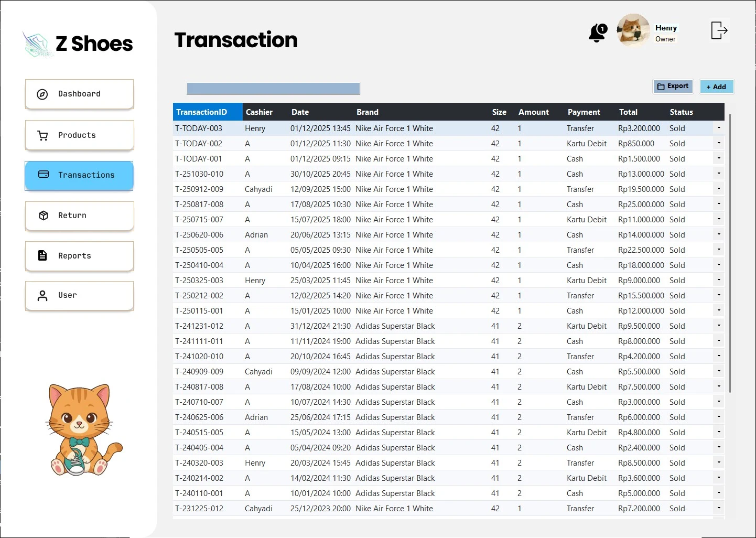Expand status dropdown for T-231225-012
The image size is (756, 538).
coord(719,508)
